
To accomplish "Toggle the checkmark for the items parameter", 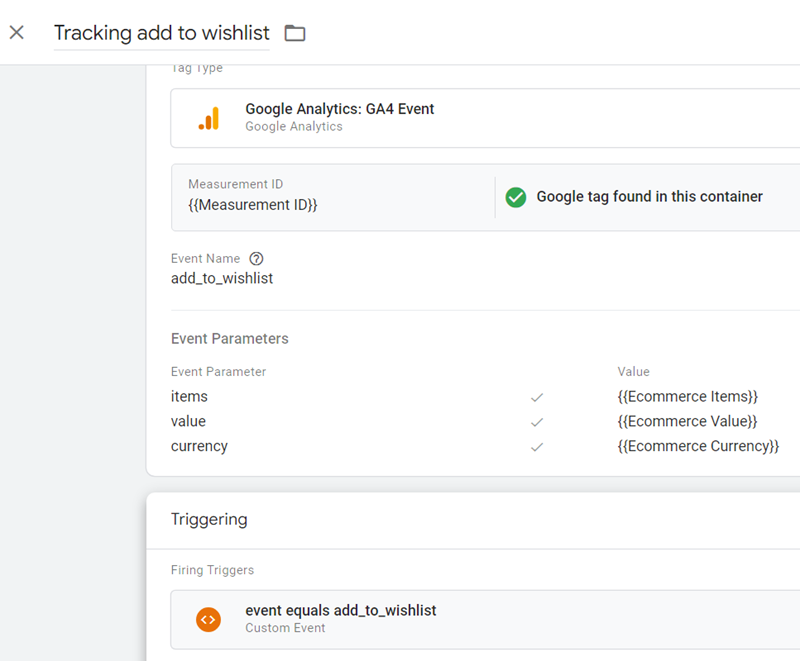I will (x=537, y=396).
